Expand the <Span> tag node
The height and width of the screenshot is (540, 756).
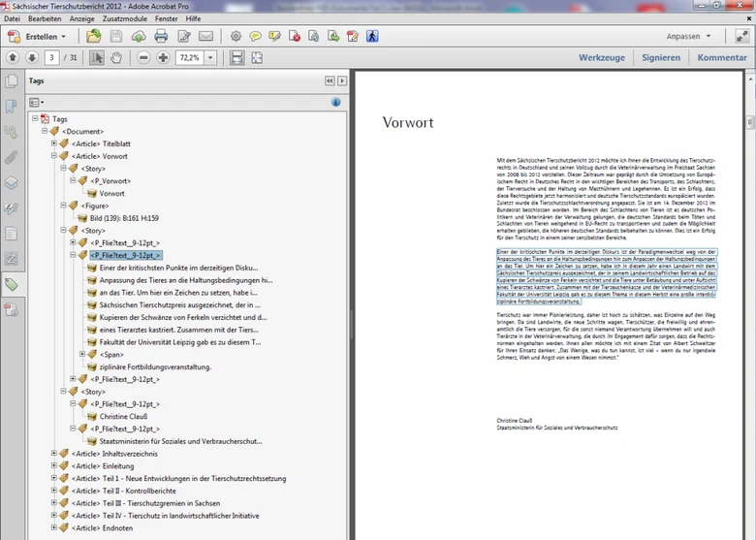click(82, 354)
